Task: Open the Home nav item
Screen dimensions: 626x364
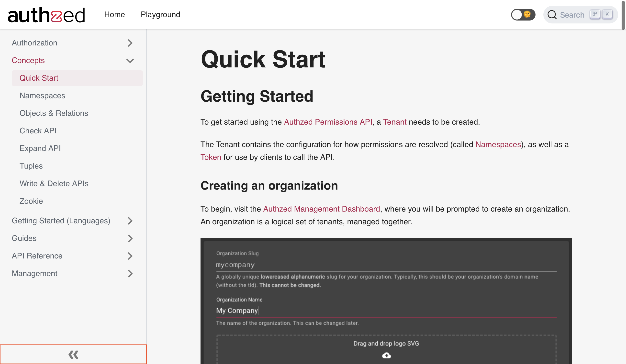Action: click(x=114, y=15)
